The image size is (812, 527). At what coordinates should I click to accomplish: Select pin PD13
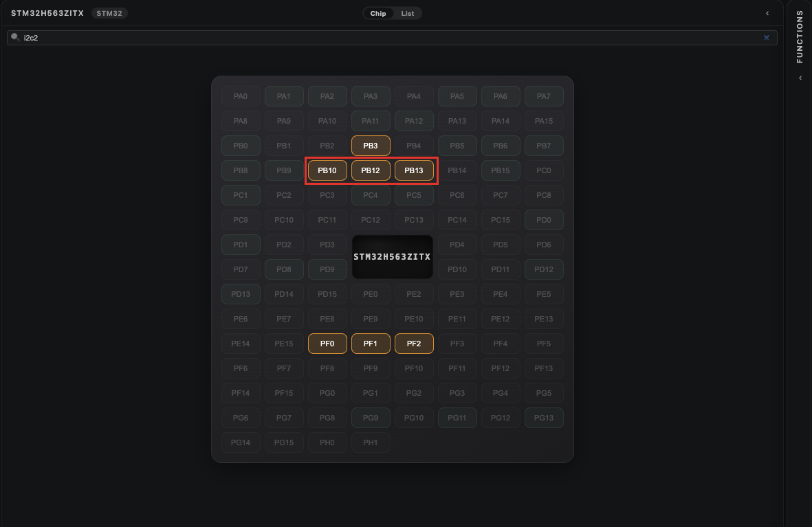pyautogui.click(x=240, y=295)
